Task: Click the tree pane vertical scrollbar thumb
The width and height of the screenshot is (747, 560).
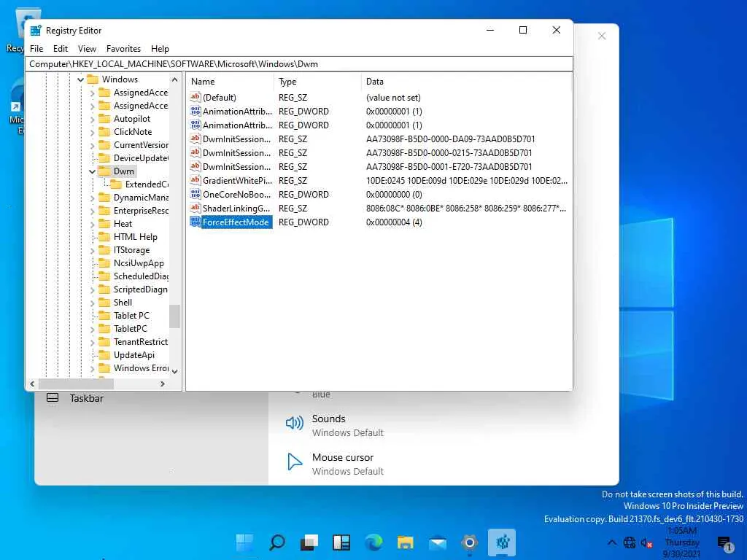Action: [174, 316]
